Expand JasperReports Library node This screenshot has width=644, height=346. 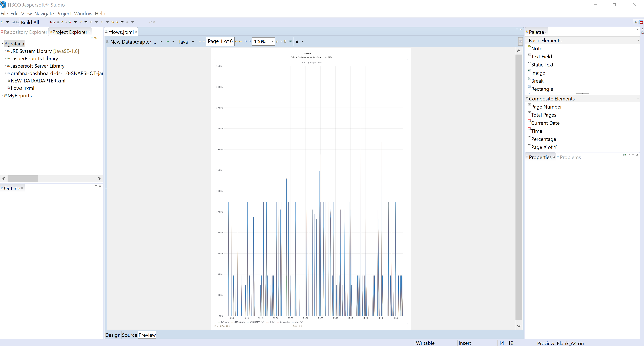coord(5,58)
